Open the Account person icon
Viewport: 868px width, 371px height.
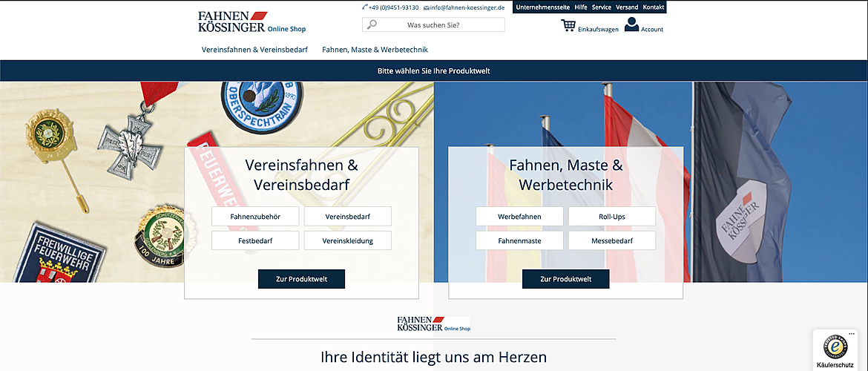coord(631,24)
